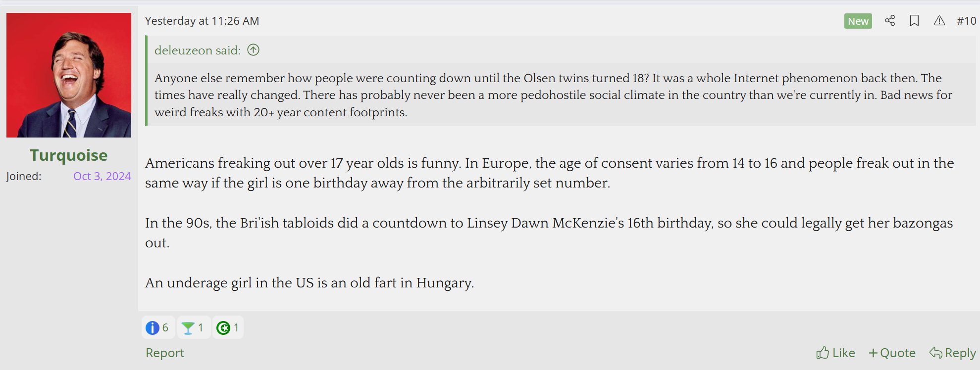
Task: Click the curved reply arrow icon
Action: click(x=935, y=353)
